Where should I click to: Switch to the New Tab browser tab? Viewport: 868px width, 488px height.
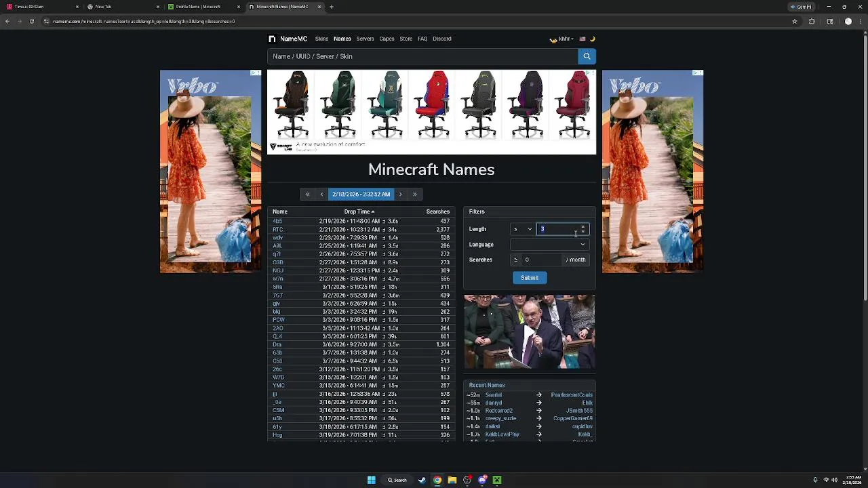click(123, 7)
